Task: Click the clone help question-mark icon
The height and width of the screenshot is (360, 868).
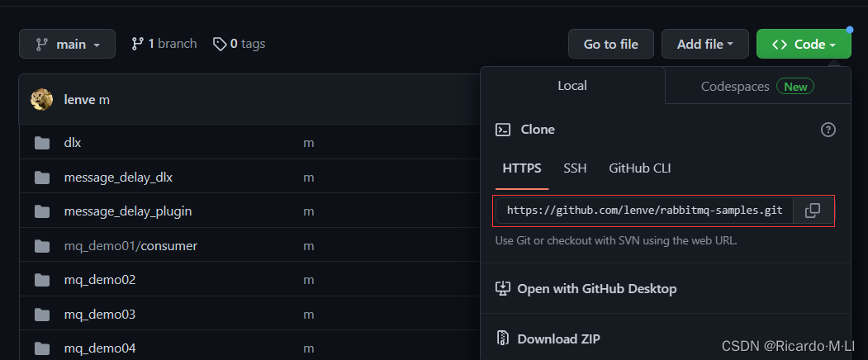Action: pyautogui.click(x=828, y=130)
